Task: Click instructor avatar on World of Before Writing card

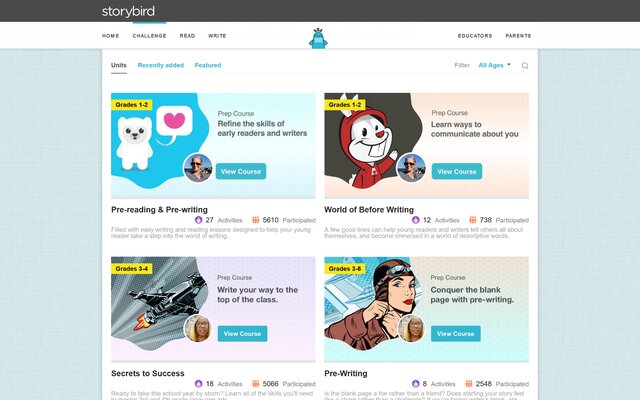Action: (x=411, y=168)
